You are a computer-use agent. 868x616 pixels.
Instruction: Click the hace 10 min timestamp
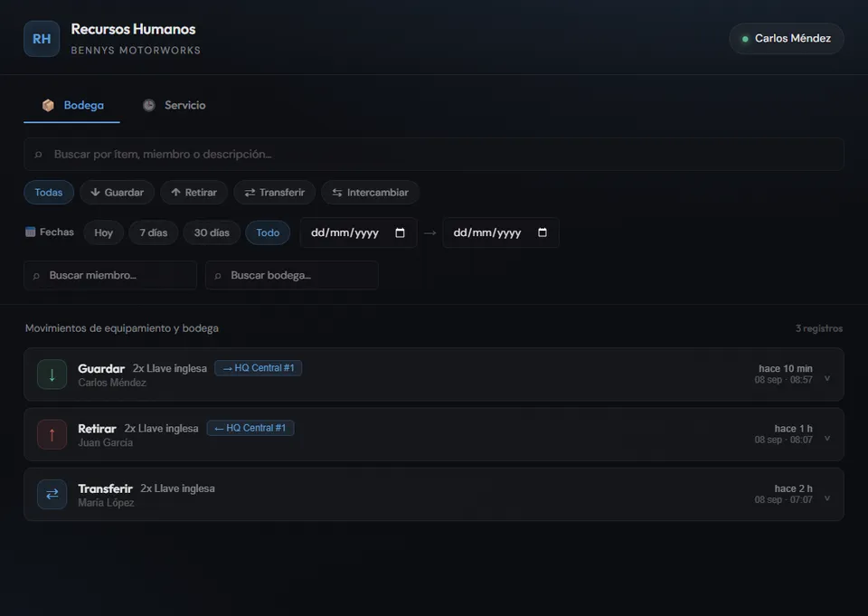click(x=786, y=368)
